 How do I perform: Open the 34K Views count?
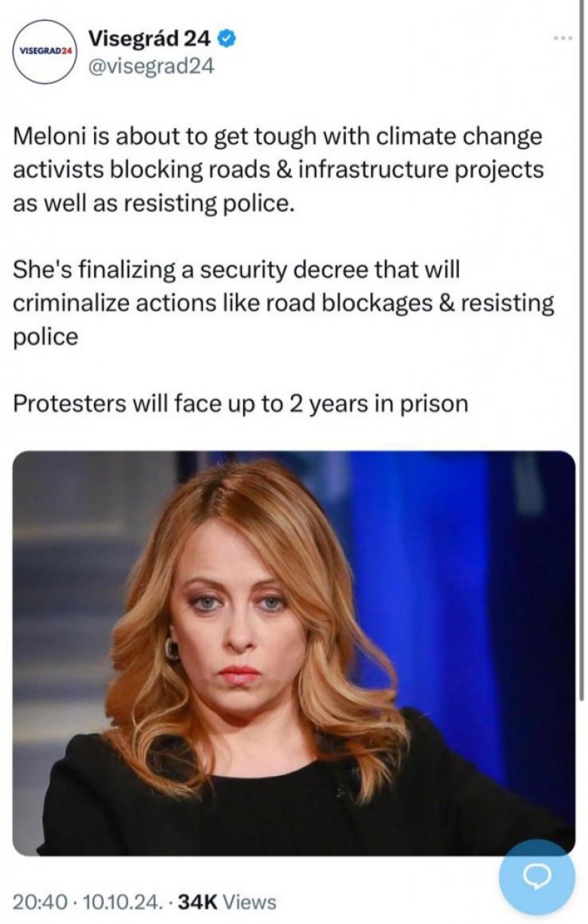[x=227, y=902]
